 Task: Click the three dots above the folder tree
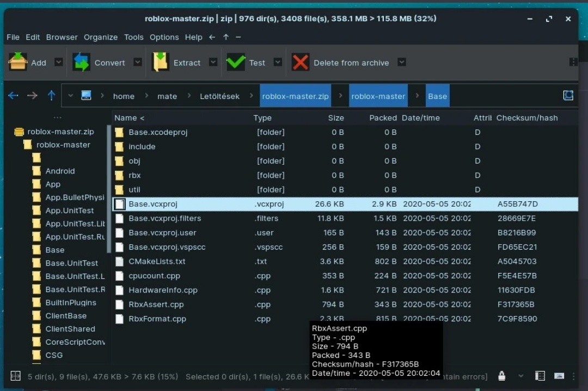point(57,117)
